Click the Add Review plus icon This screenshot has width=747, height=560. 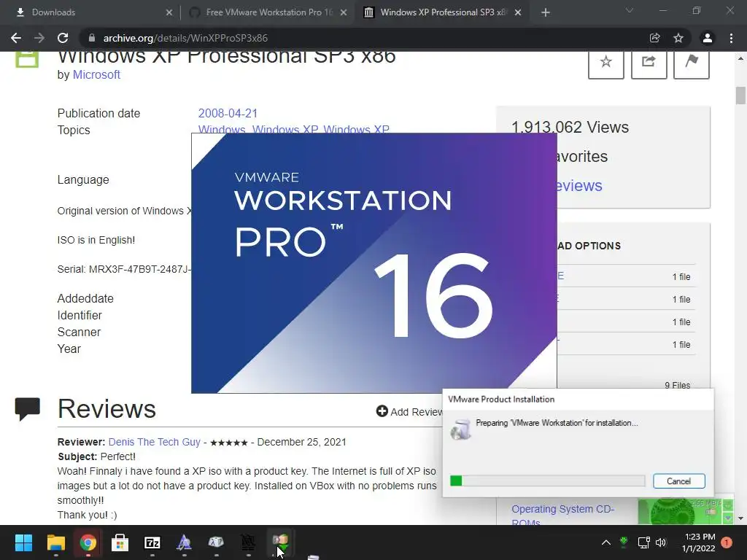tap(382, 411)
